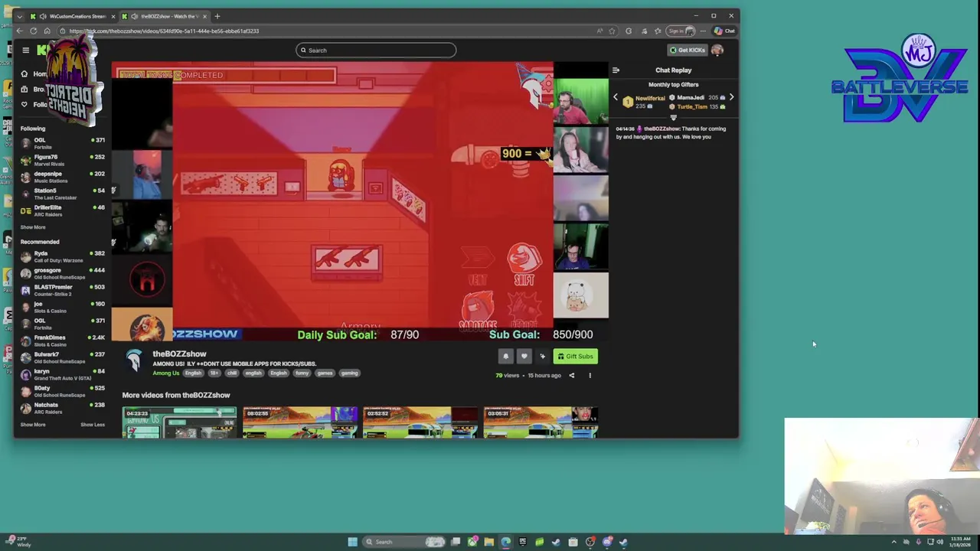Image resolution: width=980 pixels, height=551 pixels.
Task: Click the browser Sign in button
Action: [x=680, y=31]
